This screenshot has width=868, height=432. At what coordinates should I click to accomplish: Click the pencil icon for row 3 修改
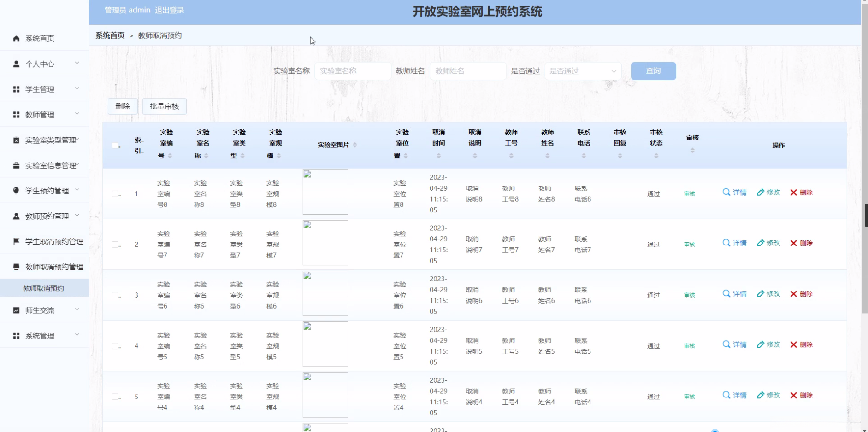coord(761,293)
